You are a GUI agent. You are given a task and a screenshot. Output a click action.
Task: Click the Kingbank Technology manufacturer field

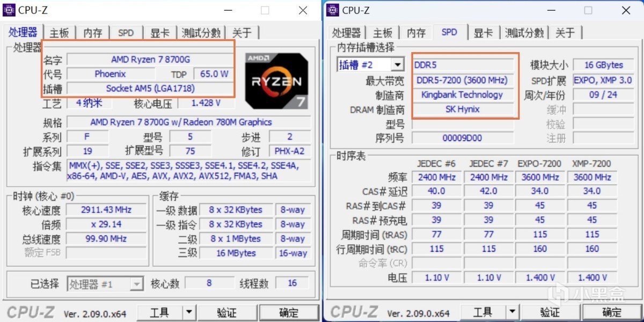coord(463,95)
